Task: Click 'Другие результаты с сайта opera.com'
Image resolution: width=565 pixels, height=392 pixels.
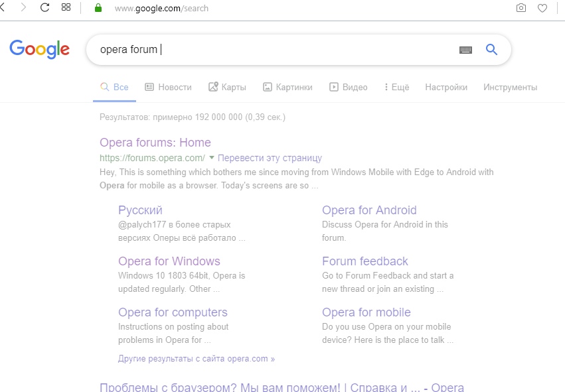Action: 197,359
